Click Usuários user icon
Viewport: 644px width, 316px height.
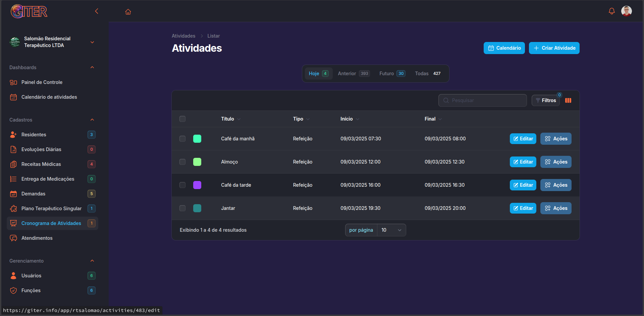click(x=13, y=276)
